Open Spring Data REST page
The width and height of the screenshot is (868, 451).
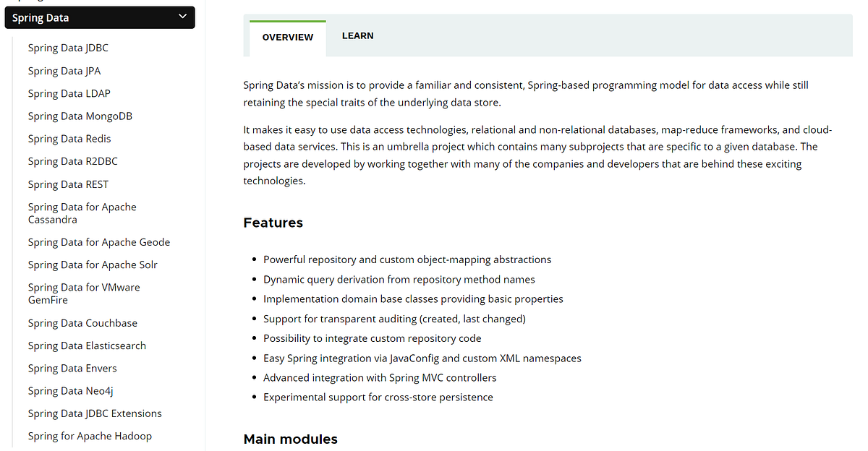[68, 184]
